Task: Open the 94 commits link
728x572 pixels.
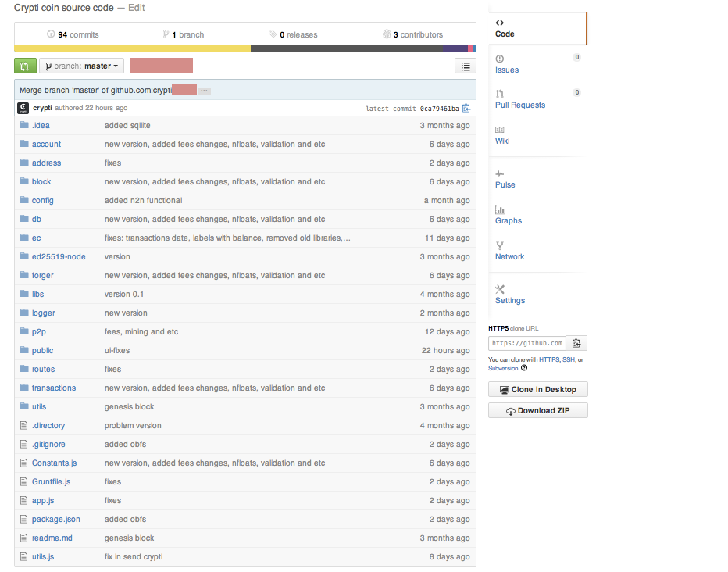Action: point(73,34)
